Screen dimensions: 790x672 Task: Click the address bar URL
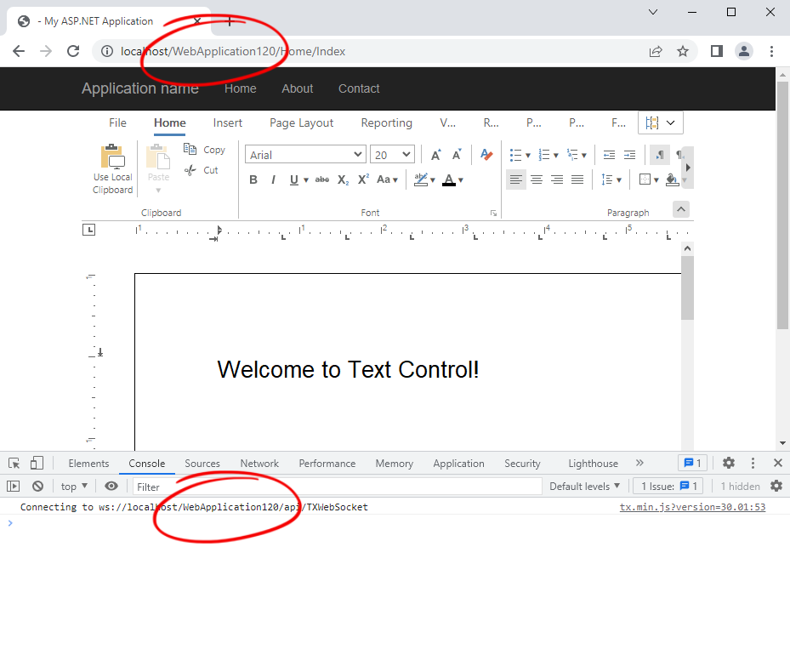click(233, 51)
